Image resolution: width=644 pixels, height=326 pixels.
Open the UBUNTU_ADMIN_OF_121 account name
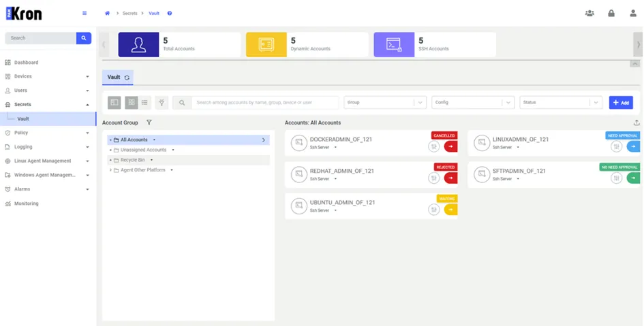[343, 203]
